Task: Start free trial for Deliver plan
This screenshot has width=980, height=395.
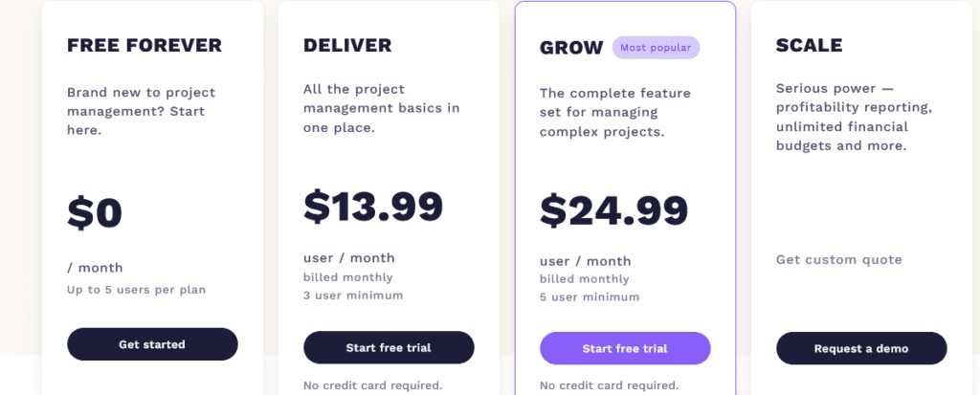Action: [x=389, y=347]
